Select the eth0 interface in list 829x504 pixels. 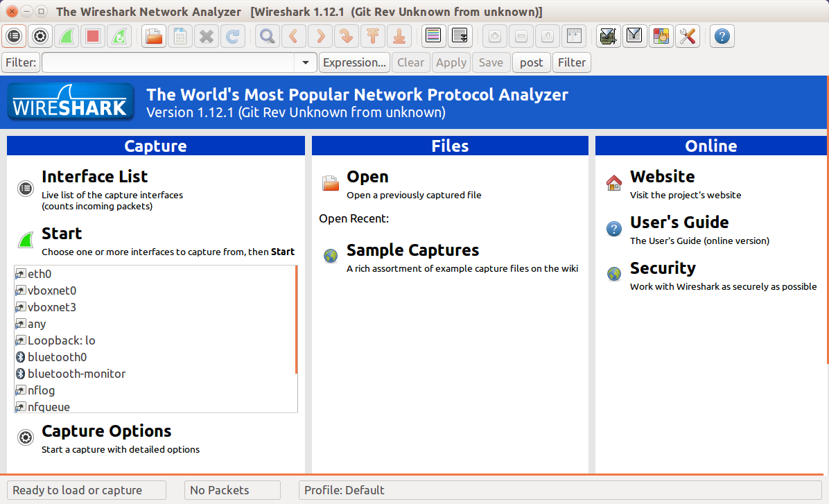point(40,274)
